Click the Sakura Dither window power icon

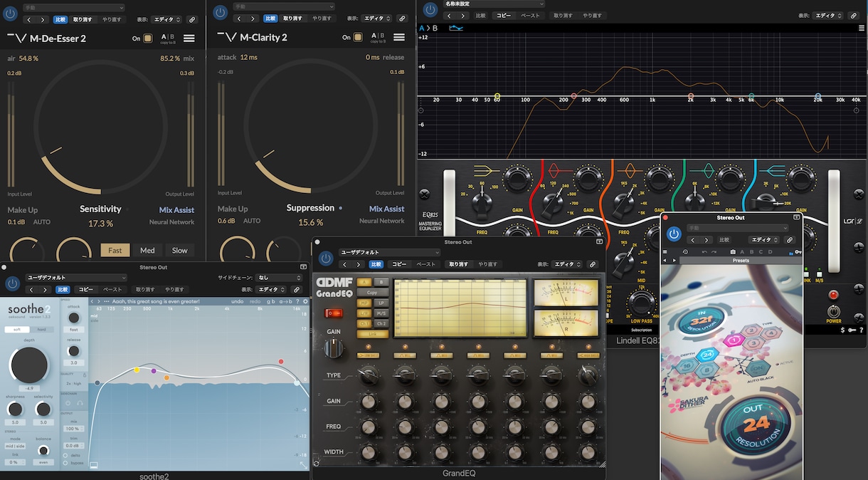tap(674, 234)
